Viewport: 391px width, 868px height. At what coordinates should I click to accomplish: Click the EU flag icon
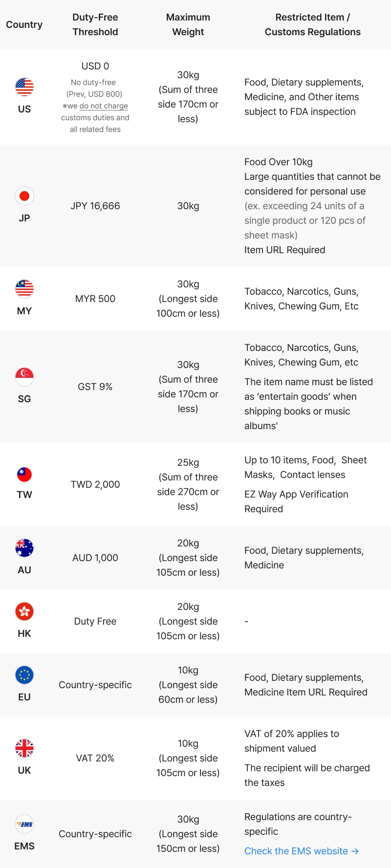[24, 675]
